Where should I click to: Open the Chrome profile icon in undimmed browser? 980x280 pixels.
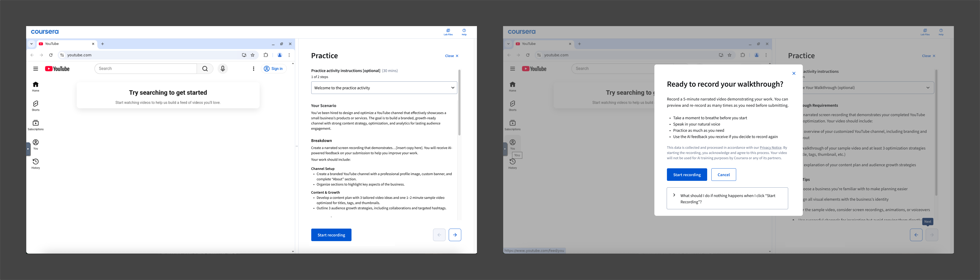[280, 55]
